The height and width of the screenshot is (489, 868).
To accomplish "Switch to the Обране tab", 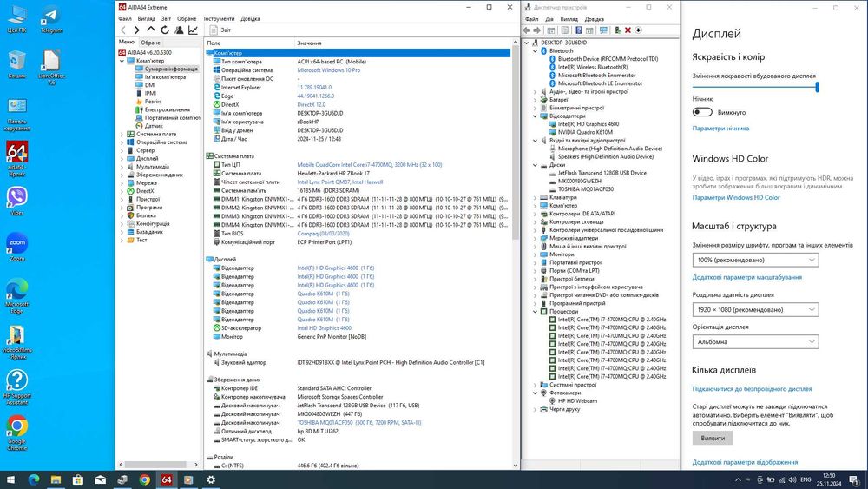I will click(x=151, y=42).
